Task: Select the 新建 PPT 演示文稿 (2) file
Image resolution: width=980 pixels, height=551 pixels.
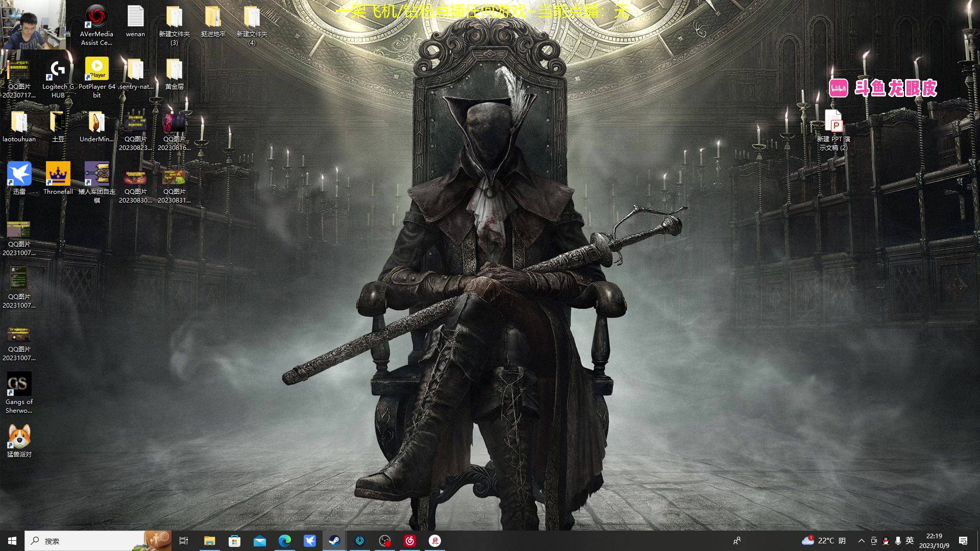Action: (x=834, y=130)
